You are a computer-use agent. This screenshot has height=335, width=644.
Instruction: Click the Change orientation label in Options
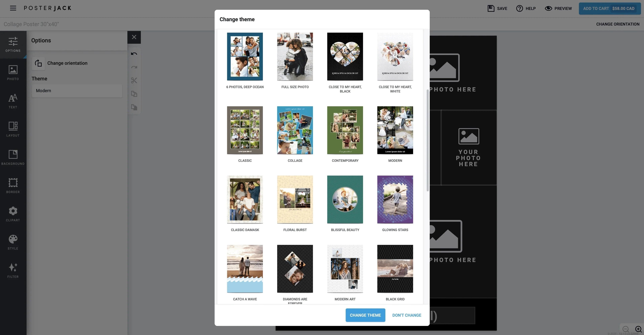click(x=68, y=63)
